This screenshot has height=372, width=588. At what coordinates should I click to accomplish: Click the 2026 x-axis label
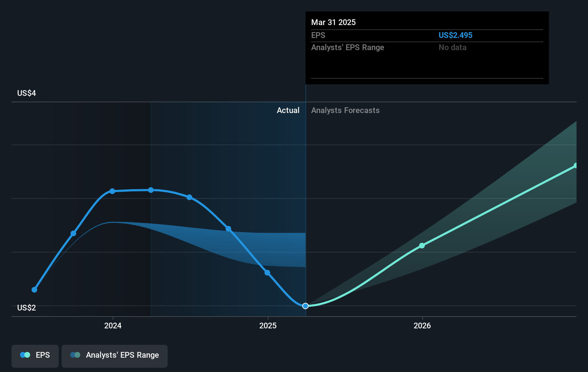422,325
